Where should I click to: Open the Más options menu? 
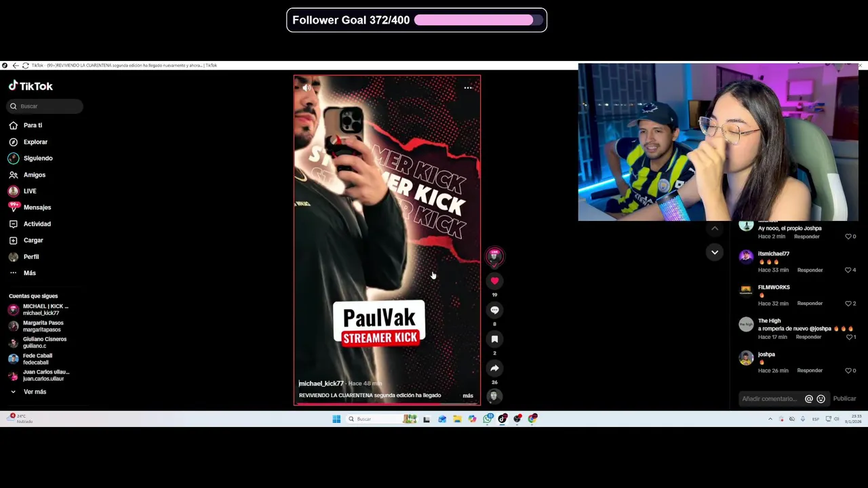pyautogui.click(x=22, y=273)
